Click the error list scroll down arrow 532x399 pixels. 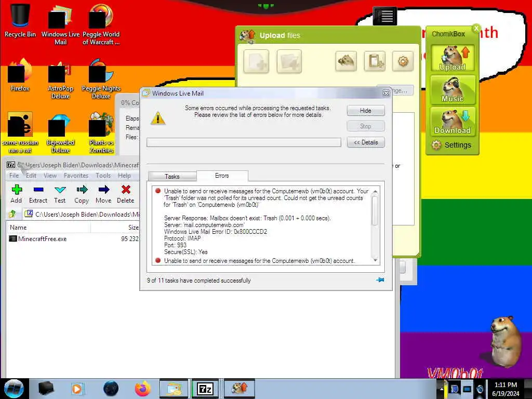pyautogui.click(x=375, y=260)
